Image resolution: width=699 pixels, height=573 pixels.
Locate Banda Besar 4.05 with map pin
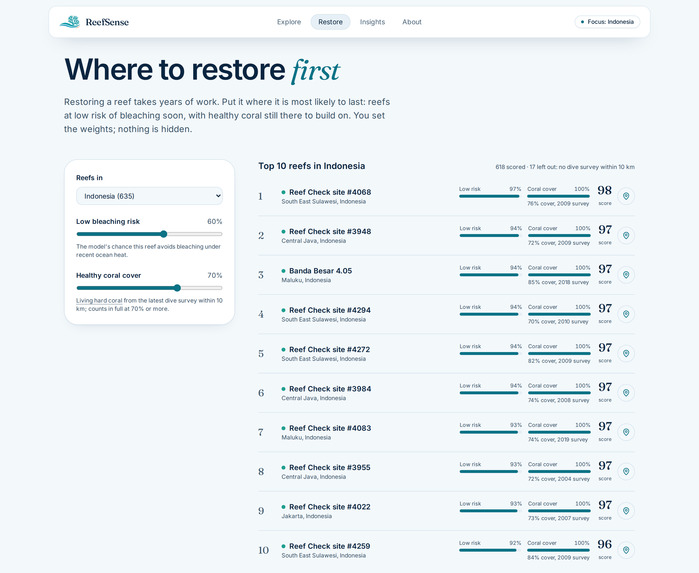(626, 275)
